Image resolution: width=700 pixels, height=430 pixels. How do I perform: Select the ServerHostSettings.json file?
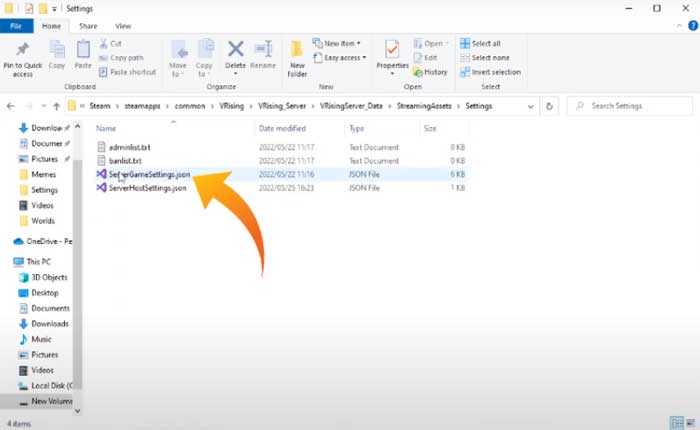tap(147, 188)
